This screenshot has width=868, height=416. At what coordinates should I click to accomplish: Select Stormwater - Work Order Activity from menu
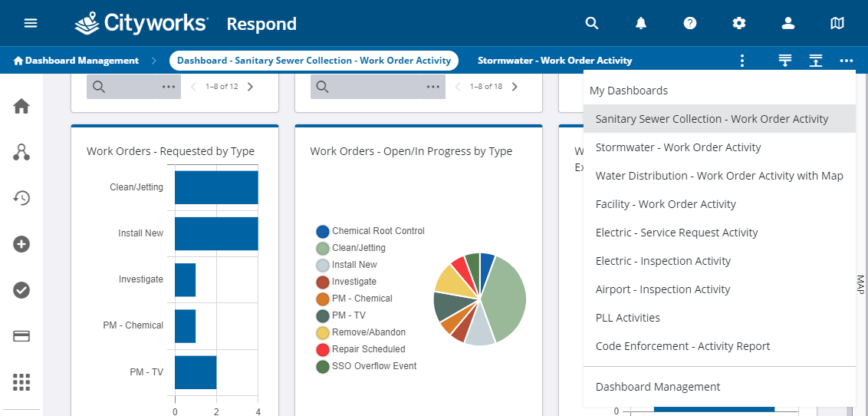click(x=678, y=147)
